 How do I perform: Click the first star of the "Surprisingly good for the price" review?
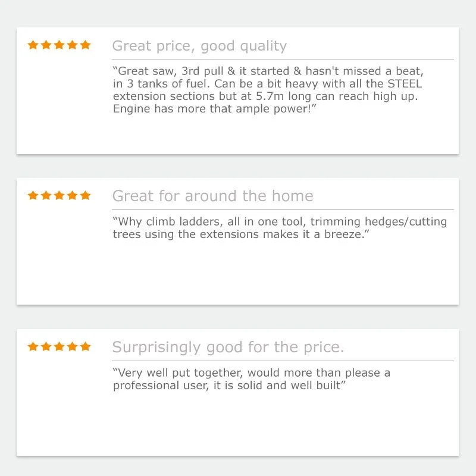pos(33,346)
